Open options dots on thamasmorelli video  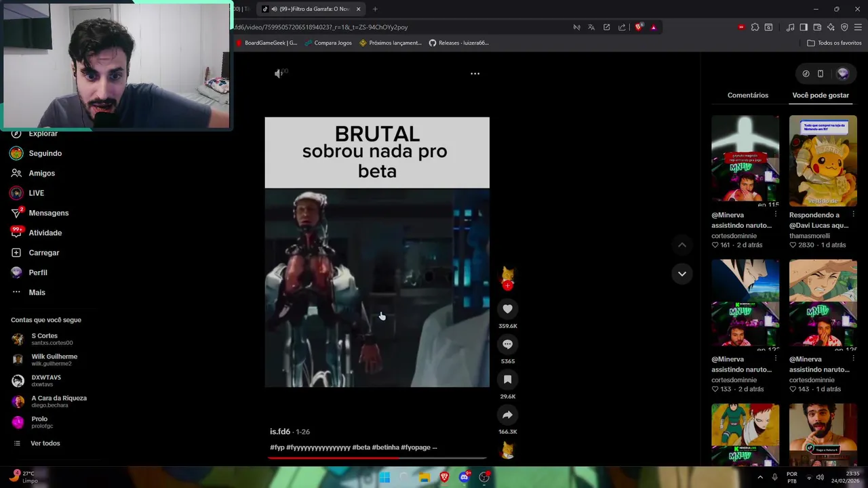(853, 215)
